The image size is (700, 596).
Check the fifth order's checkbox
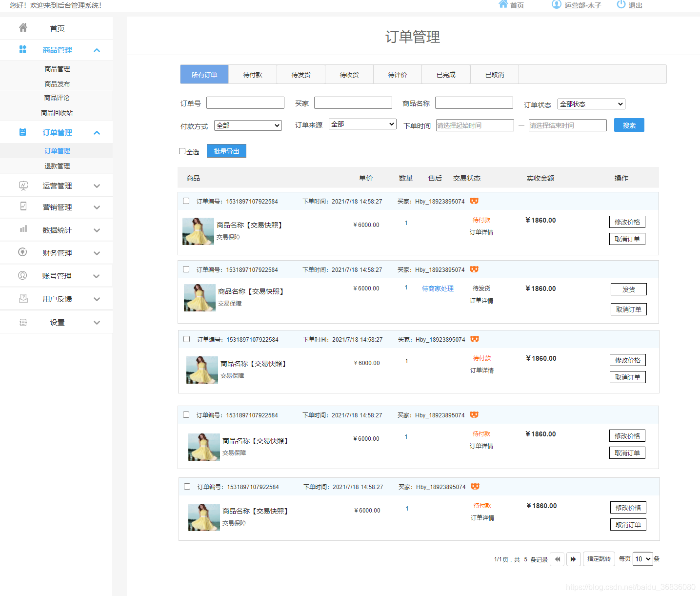[x=187, y=486]
